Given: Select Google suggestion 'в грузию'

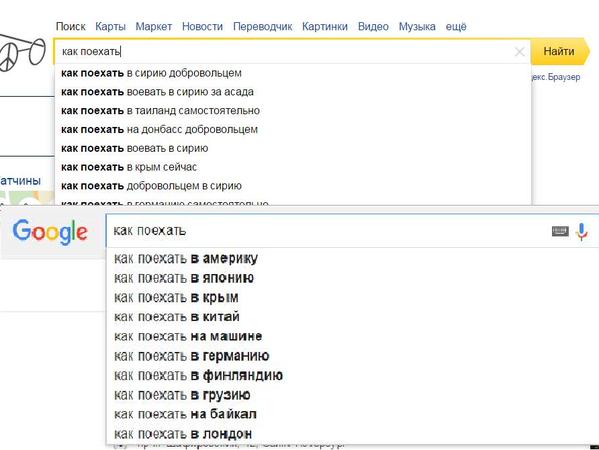Looking at the screenshot, I should click(352, 395).
